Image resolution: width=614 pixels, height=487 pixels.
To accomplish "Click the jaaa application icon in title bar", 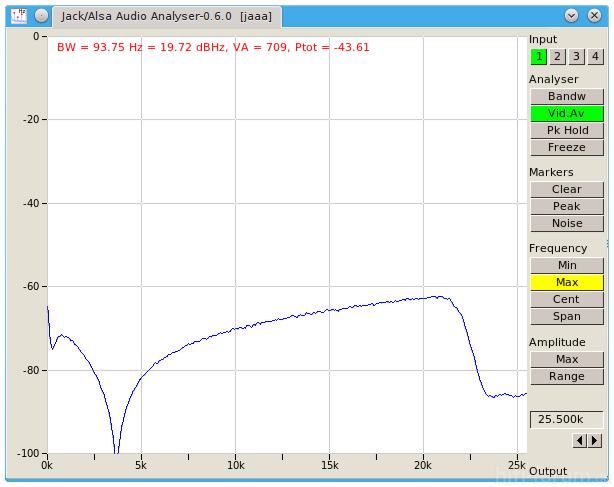I will click(x=19, y=16).
